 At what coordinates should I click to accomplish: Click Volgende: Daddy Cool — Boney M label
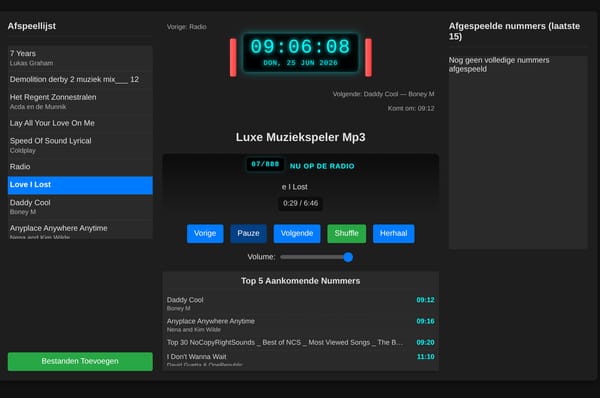[383, 94]
